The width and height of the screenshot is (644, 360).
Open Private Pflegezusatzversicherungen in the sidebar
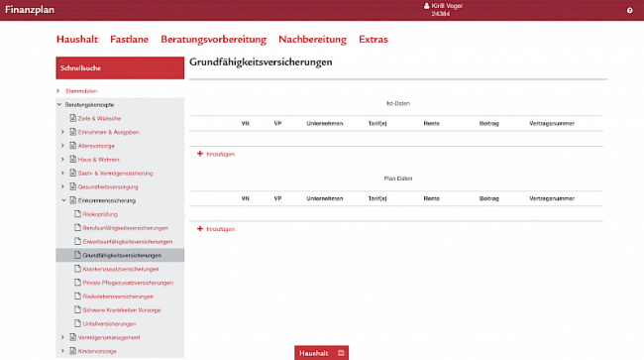[128, 283]
